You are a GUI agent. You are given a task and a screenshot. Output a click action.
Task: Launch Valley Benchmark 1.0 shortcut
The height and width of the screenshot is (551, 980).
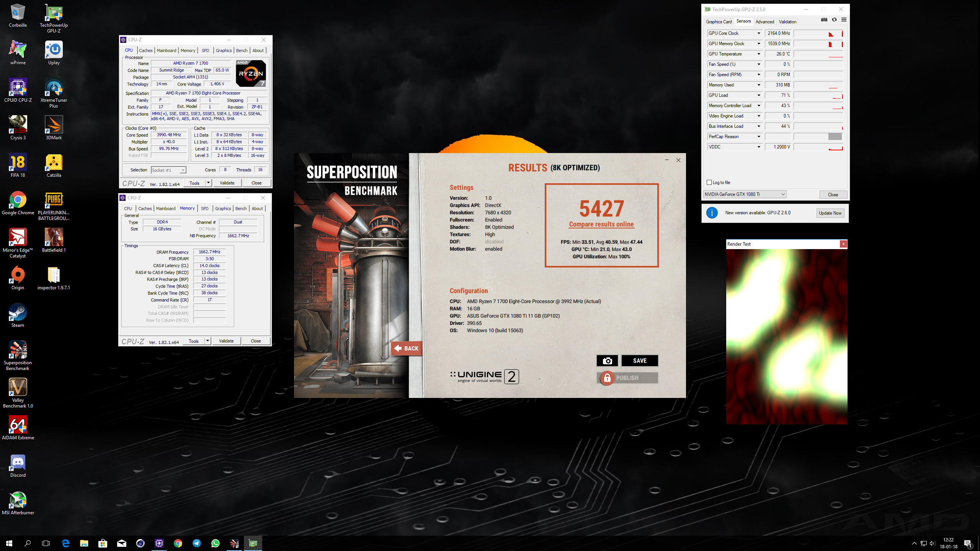18,393
